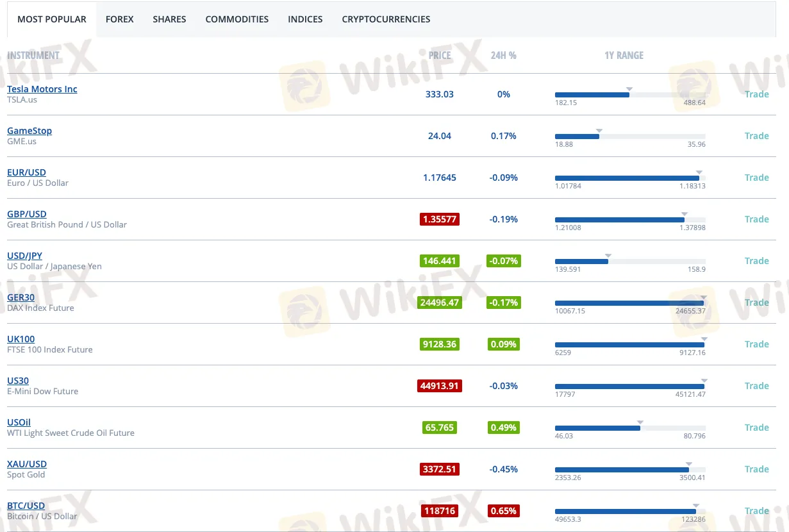Click the green USD/JPY price 146.441
The image size is (789, 532).
(x=440, y=261)
